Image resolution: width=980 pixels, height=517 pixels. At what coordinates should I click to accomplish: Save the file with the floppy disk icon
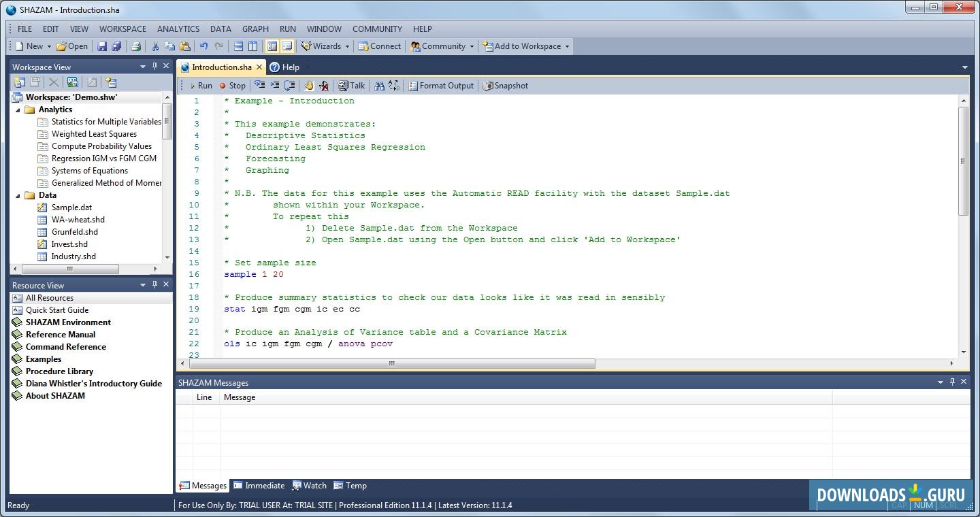pos(102,46)
